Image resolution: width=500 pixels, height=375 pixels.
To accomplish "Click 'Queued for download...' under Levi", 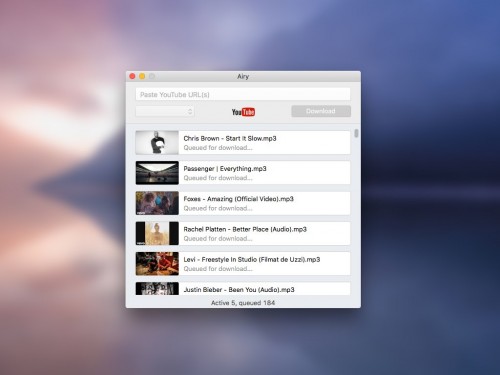I will [x=218, y=269].
